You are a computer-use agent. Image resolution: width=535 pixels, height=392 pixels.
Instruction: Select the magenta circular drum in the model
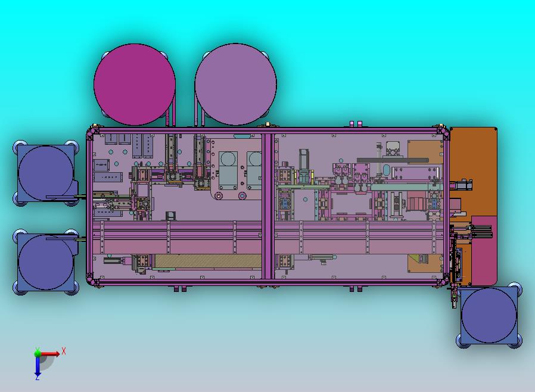tap(135, 84)
